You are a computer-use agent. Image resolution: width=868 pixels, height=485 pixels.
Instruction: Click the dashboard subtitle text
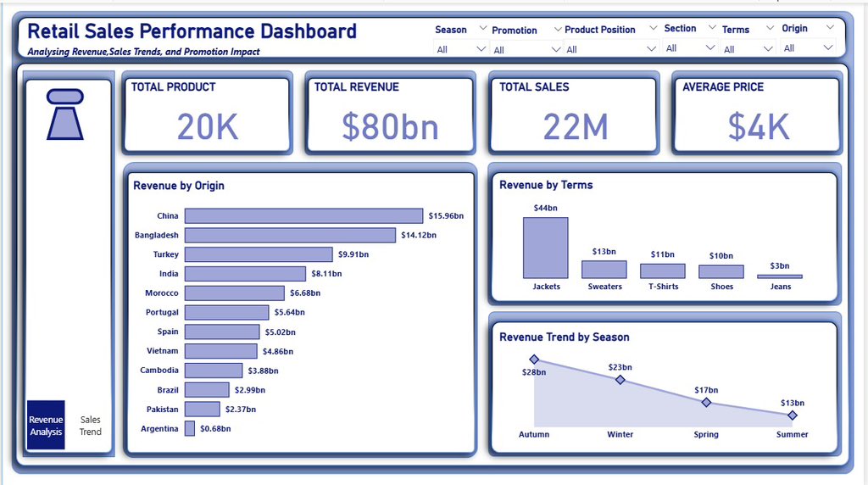click(143, 52)
